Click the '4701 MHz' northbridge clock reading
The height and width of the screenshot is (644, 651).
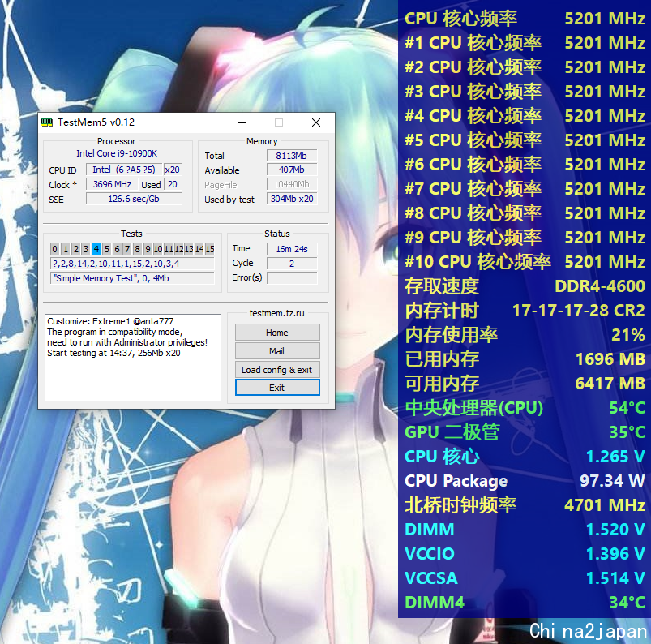tap(605, 504)
